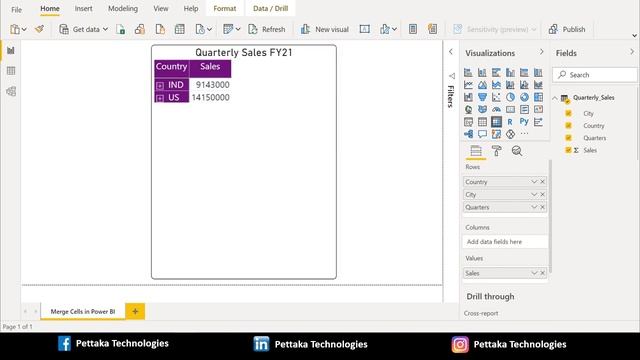Select the Q&A visual icon
Viewport: 640px width, 360px height.
click(x=482, y=134)
